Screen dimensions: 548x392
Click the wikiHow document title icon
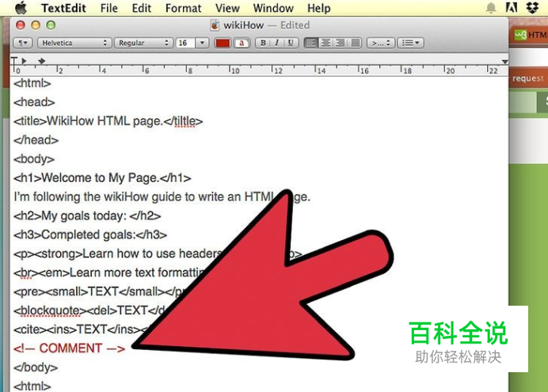point(215,25)
